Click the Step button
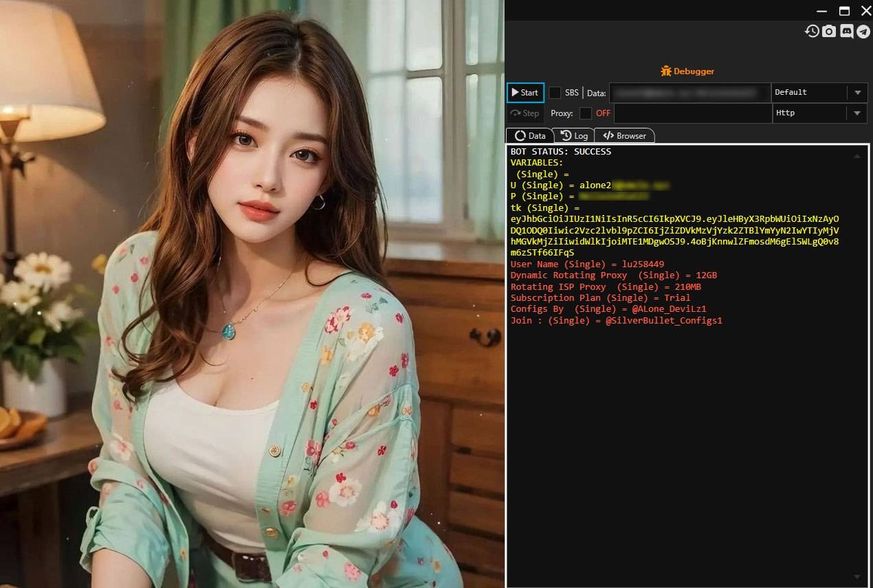This screenshot has height=588, width=873. [525, 113]
